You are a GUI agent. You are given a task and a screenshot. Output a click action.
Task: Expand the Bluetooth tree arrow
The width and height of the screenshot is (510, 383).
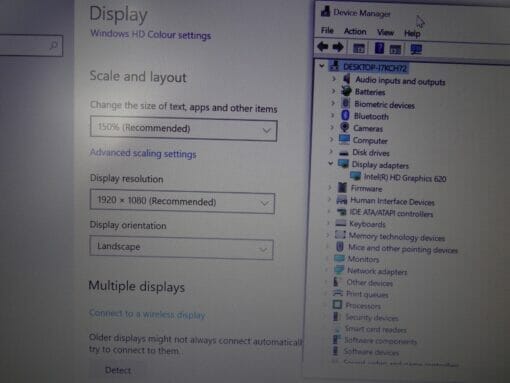[x=332, y=115]
